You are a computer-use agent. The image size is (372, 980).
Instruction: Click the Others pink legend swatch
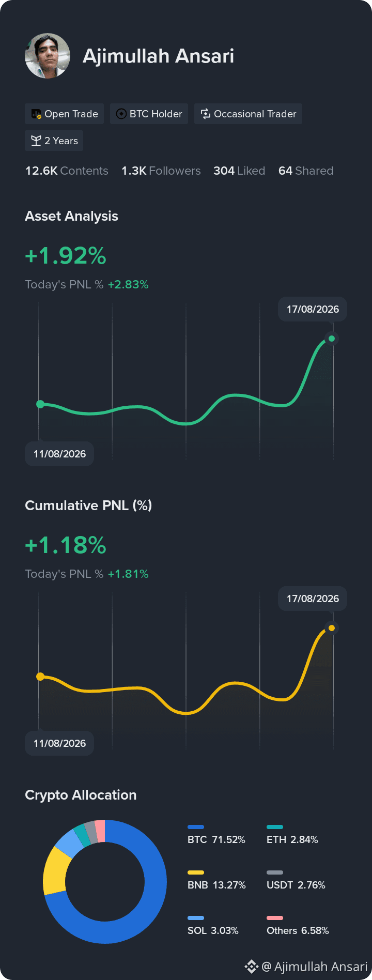275,918
